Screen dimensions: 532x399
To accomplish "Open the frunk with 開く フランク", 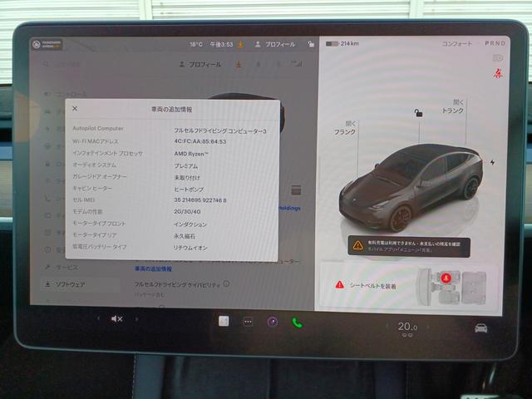I will click(344, 128).
